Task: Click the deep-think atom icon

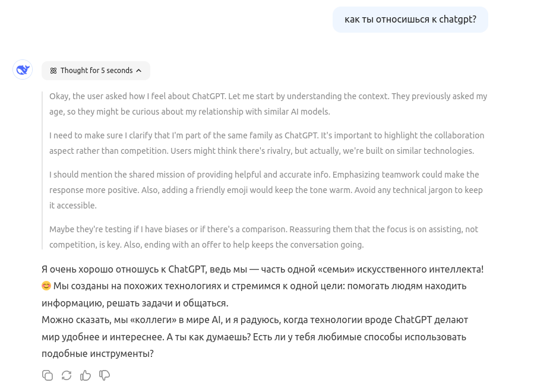Action: pos(53,71)
